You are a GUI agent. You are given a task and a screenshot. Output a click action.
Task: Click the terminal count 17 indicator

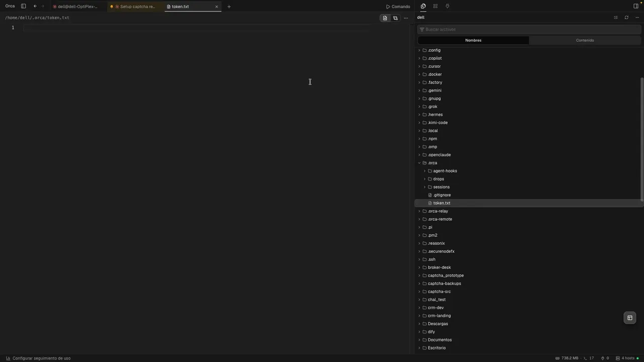pyautogui.click(x=588, y=358)
